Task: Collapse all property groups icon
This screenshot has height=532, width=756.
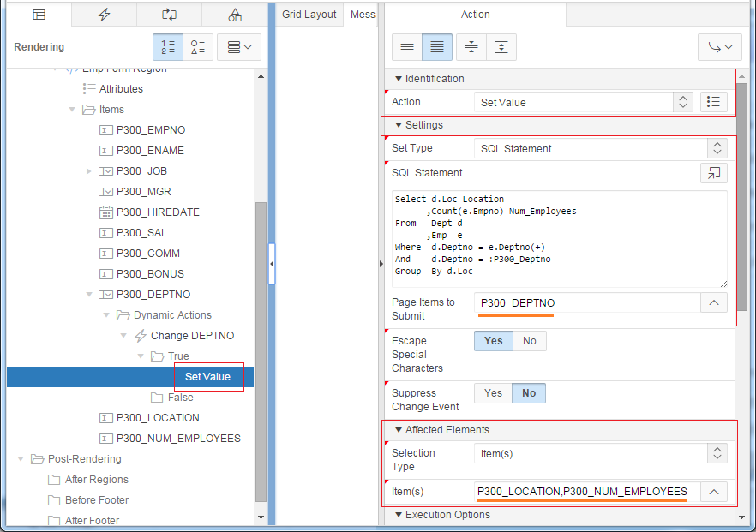Action: pos(471,47)
